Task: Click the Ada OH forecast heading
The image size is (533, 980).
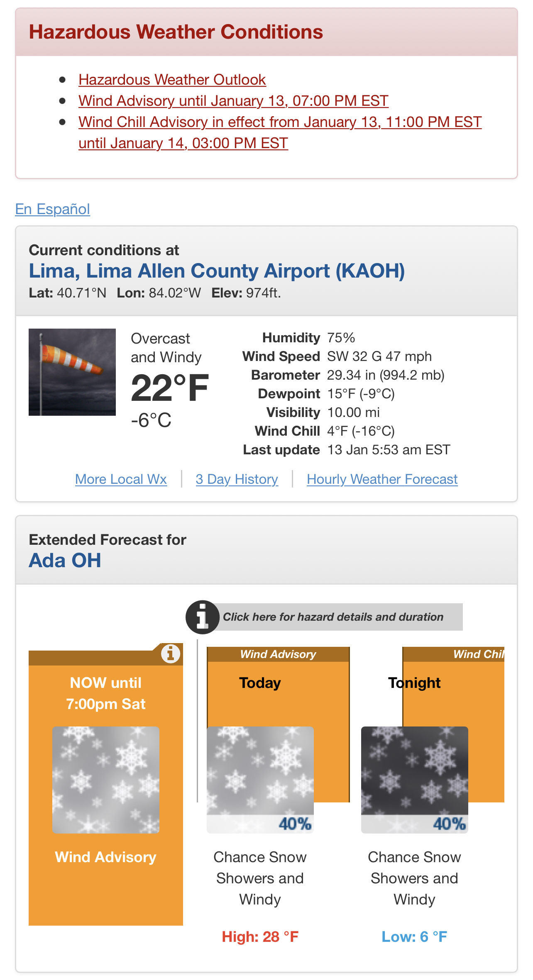Action: pos(65,561)
